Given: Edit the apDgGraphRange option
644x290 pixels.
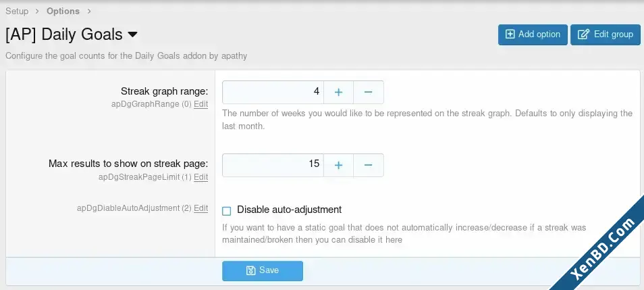Looking at the screenshot, I should click(x=201, y=104).
